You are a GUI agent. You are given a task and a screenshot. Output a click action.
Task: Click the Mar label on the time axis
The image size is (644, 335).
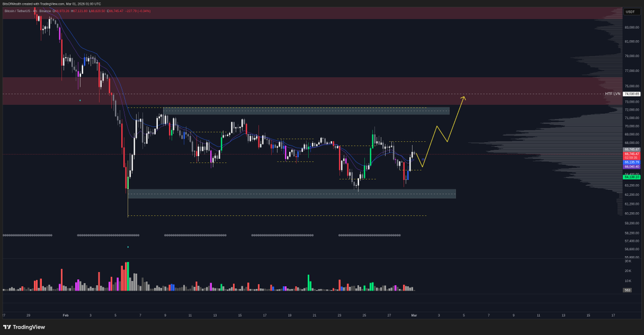click(x=414, y=315)
